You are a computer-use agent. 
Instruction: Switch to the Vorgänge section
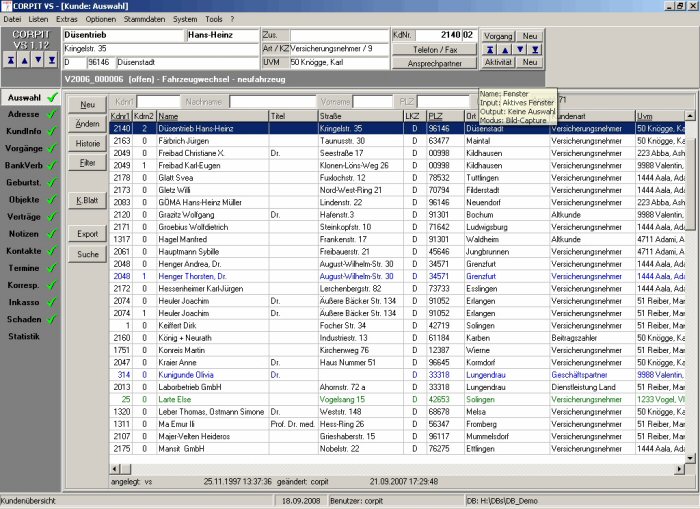pos(30,148)
